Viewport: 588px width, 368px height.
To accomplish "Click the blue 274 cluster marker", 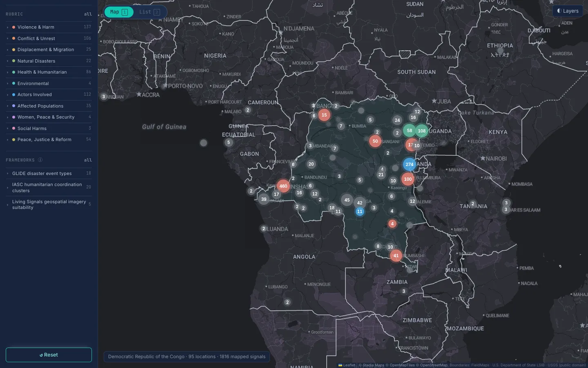I will [x=410, y=164].
